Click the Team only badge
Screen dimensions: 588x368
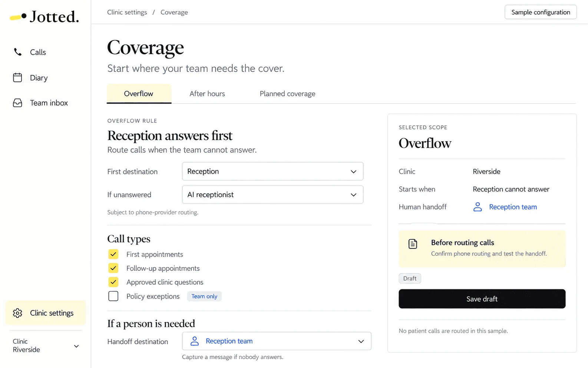click(204, 296)
